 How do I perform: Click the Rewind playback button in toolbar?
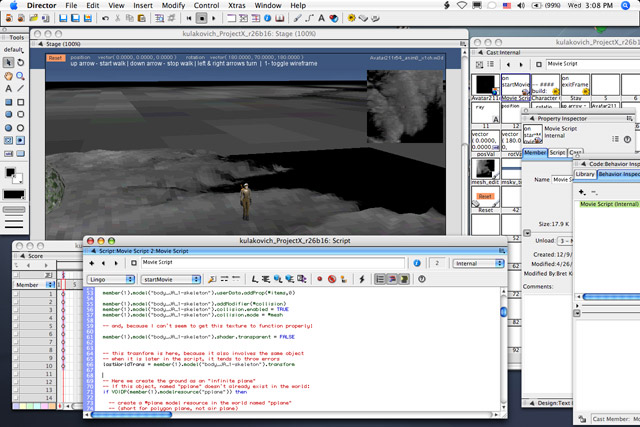(x=189, y=18)
